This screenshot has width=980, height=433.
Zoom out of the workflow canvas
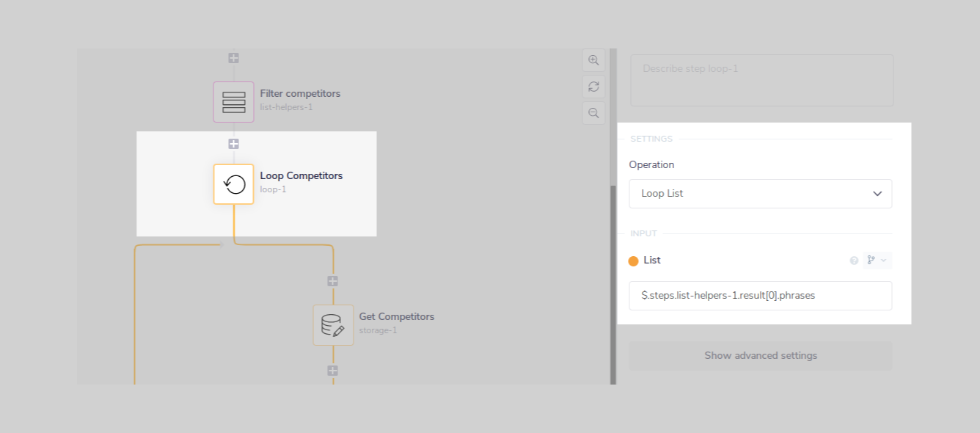click(593, 112)
